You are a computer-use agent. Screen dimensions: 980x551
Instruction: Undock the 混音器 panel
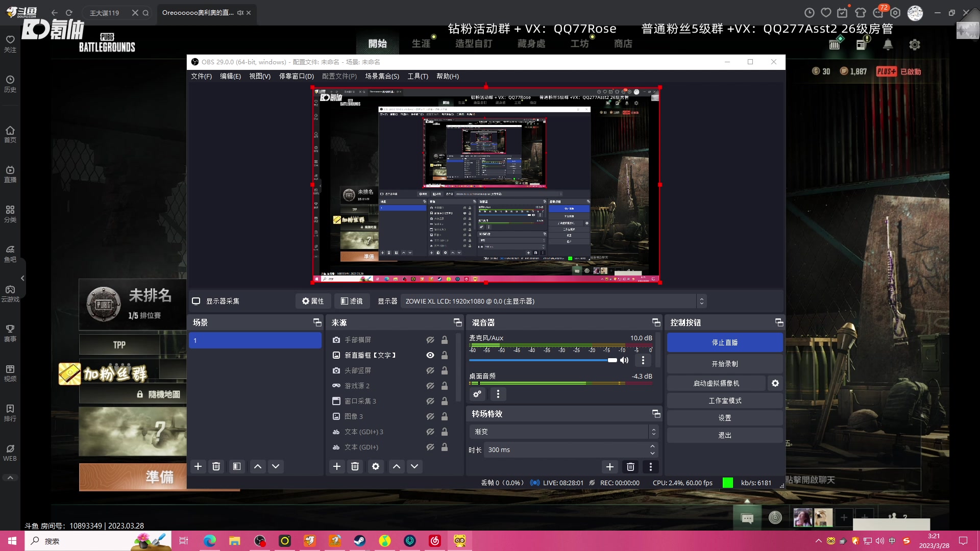click(656, 322)
